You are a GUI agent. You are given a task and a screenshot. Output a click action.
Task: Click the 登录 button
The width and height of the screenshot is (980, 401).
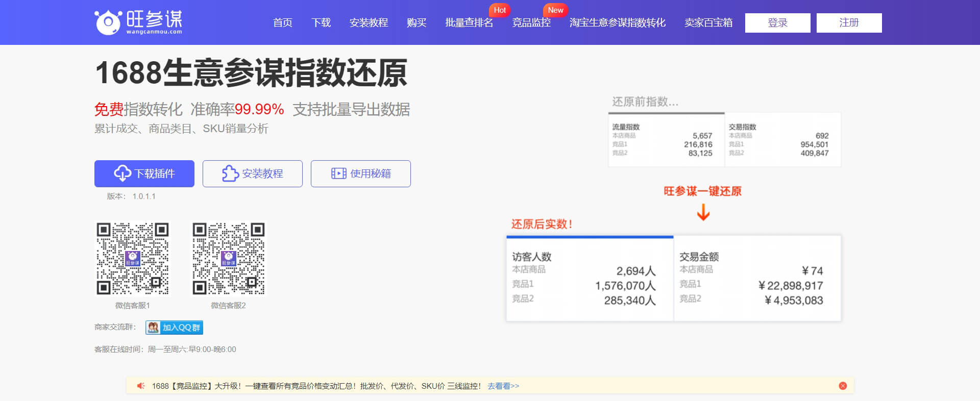[778, 23]
